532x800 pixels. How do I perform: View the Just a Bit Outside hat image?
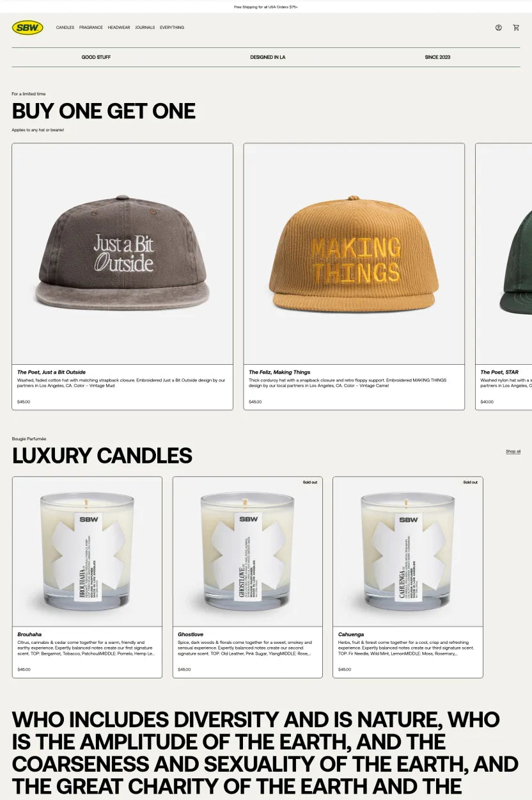pos(123,254)
